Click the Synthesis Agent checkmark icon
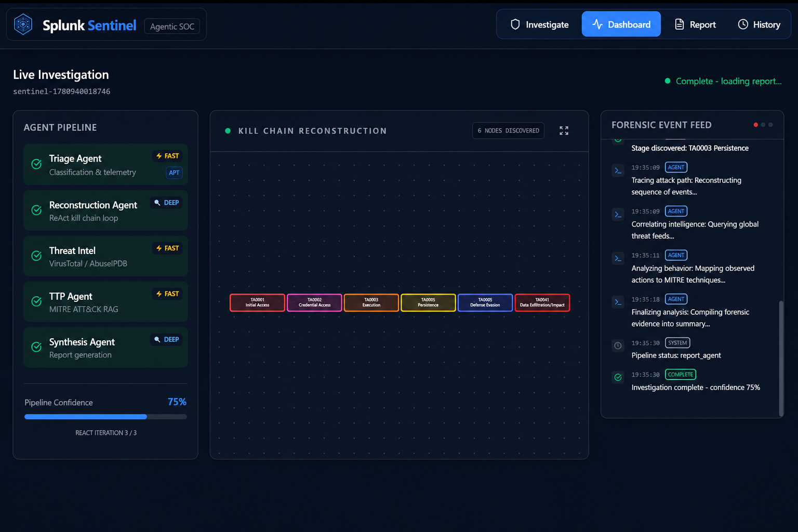Viewport: 798px width, 532px height. tap(36, 347)
